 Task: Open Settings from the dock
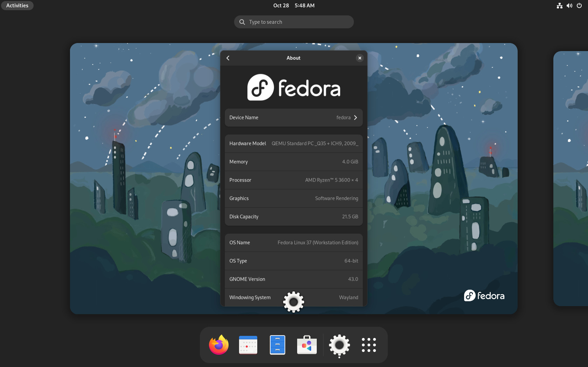(x=339, y=345)
